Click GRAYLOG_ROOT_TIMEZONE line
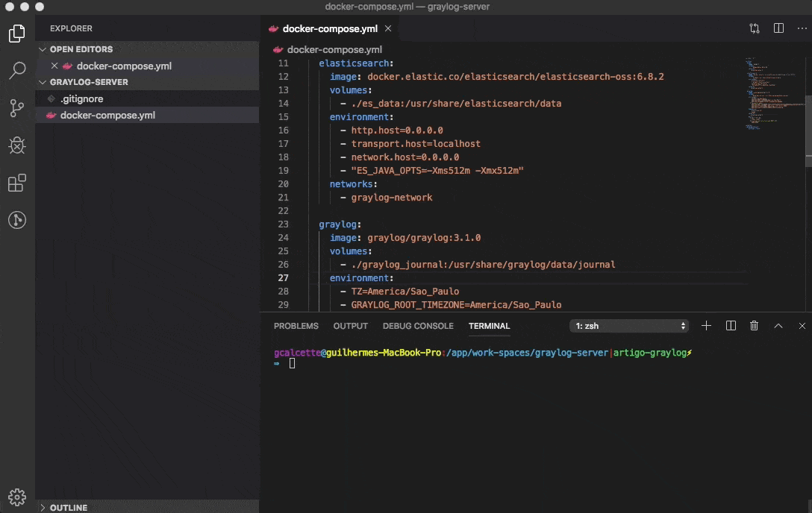Screen dimensions: 812x513 point(456,304)
